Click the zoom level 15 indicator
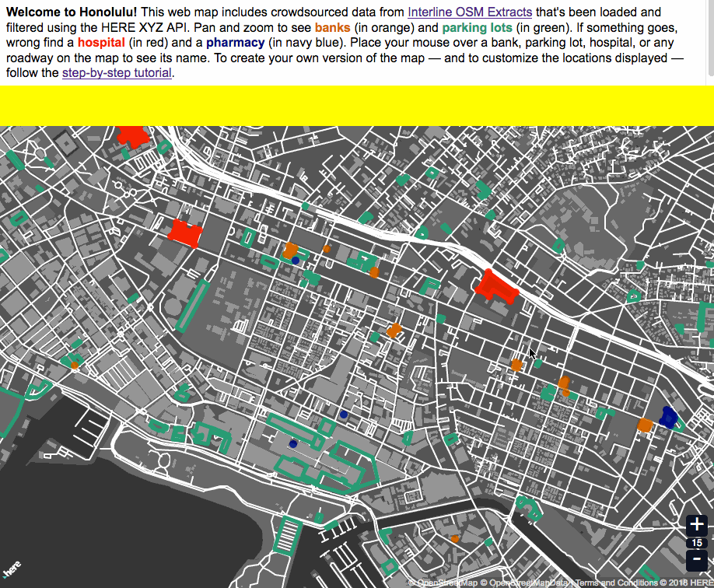The image size is (714, 588). (x=698, y=542)
